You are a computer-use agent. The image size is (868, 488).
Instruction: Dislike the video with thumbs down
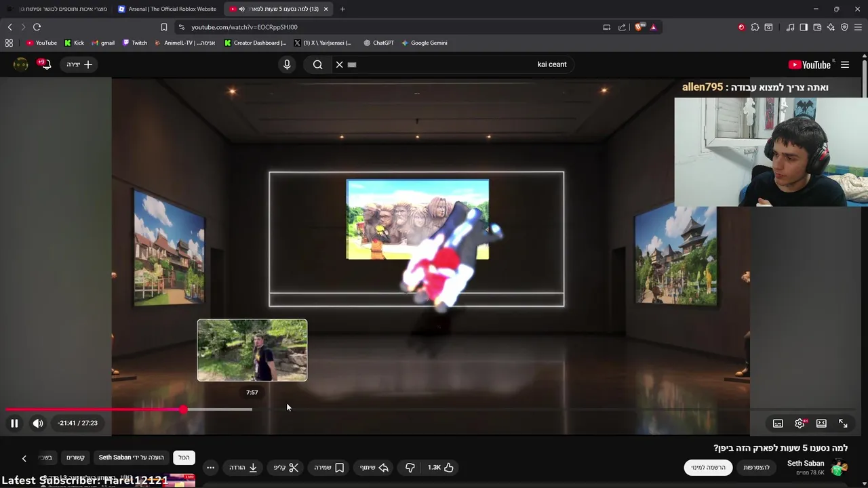coord(410,467)
